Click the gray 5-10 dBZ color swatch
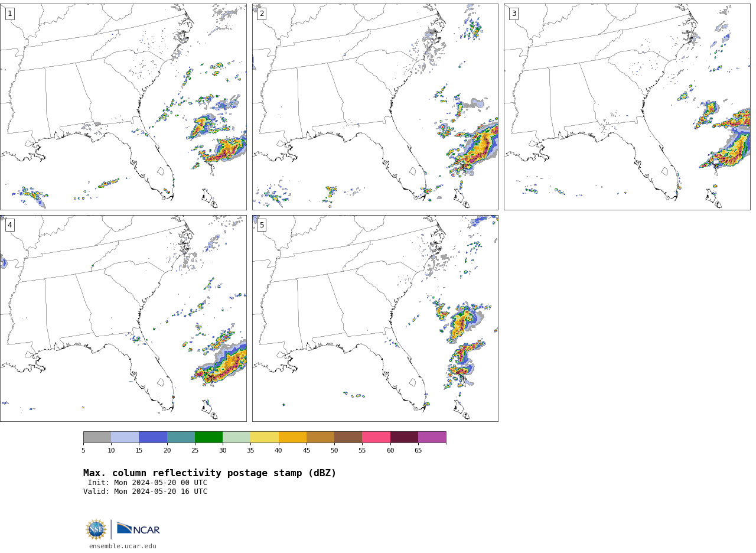 coord(97,437)
